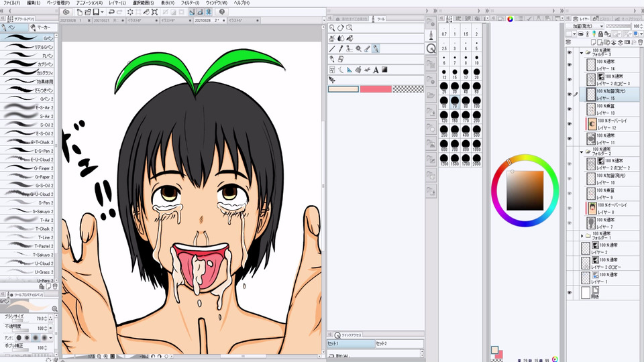
Task: Select the 丸ペン brush
Action: pyautogui.click(x=28, y=56)
